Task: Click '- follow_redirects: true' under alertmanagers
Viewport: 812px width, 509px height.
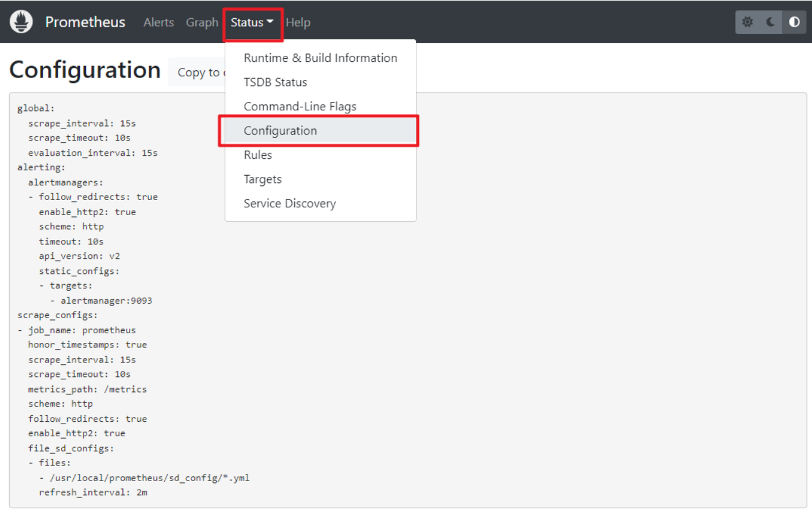Action: (x=93, y=197)
